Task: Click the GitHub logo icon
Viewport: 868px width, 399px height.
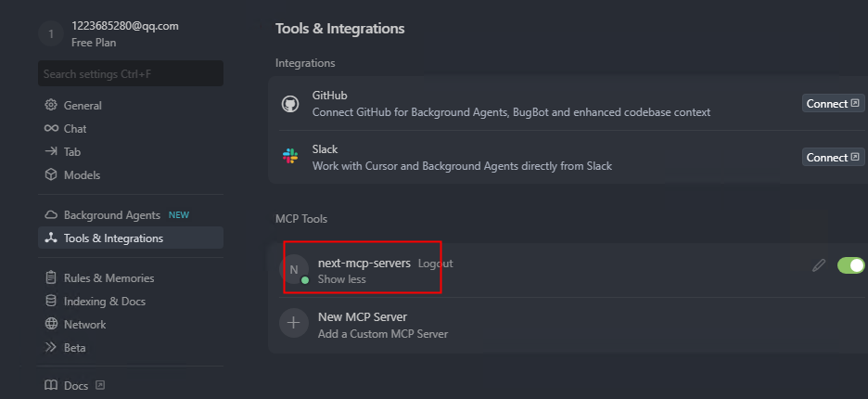Action: click(290, 104)
